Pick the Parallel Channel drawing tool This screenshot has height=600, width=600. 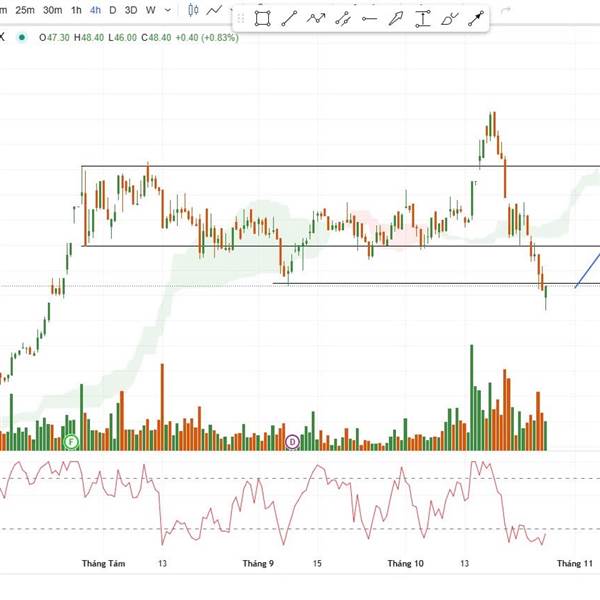[x=344, y=18]
